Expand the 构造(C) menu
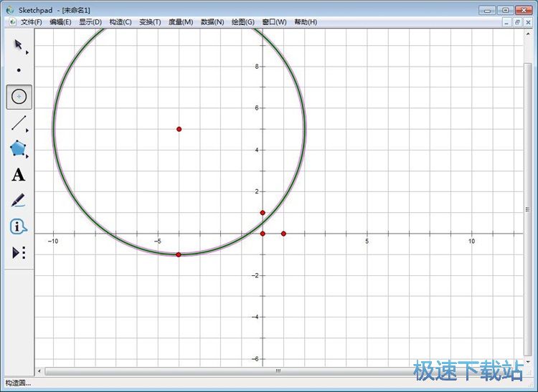 point(121,22)
